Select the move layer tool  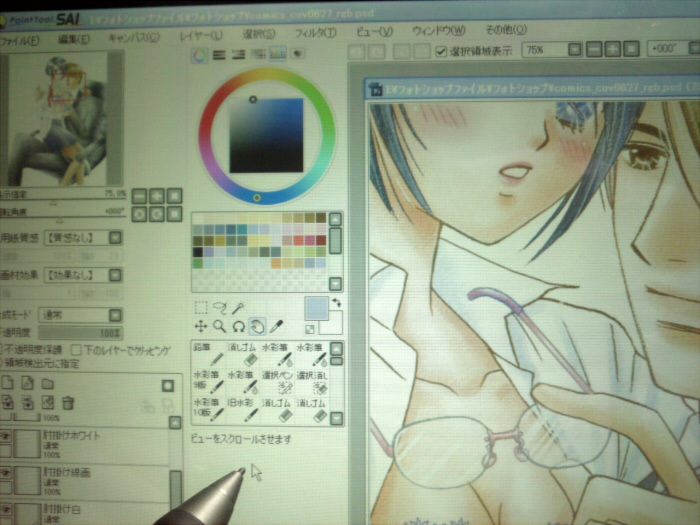[201, 326]
